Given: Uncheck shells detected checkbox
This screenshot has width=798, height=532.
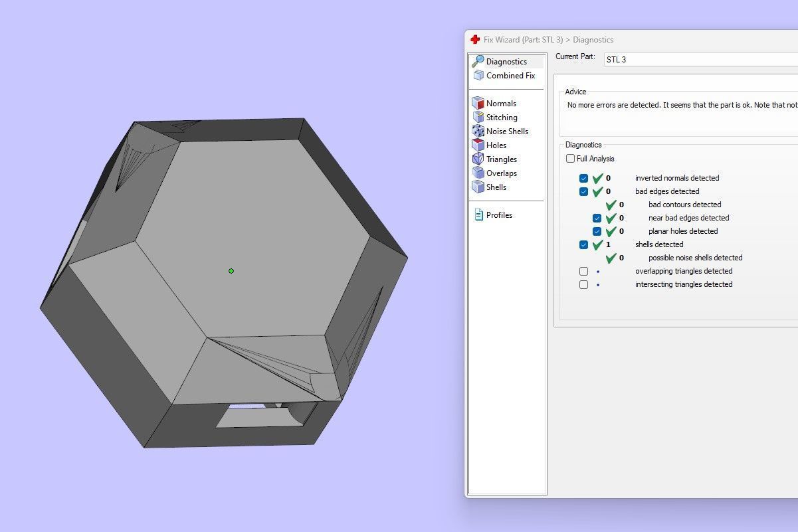Looking at the screenshot, I should click(583, 244).
